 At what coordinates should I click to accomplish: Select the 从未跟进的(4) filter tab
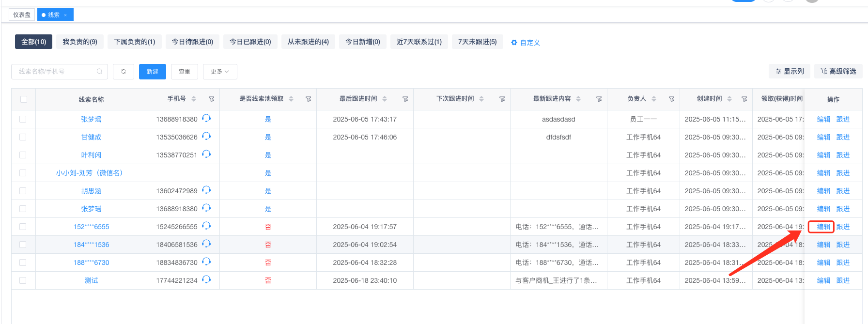pos(308,42)
